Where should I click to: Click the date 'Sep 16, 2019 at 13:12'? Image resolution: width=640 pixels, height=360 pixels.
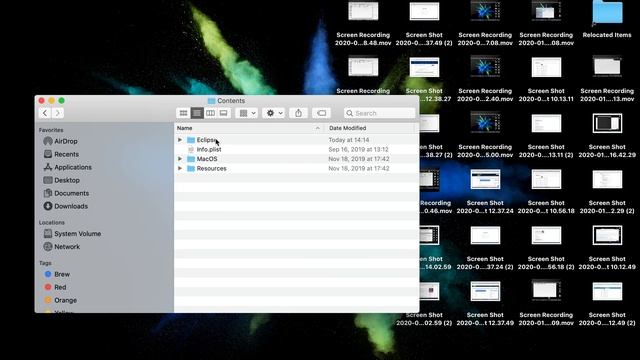[358, 149]
